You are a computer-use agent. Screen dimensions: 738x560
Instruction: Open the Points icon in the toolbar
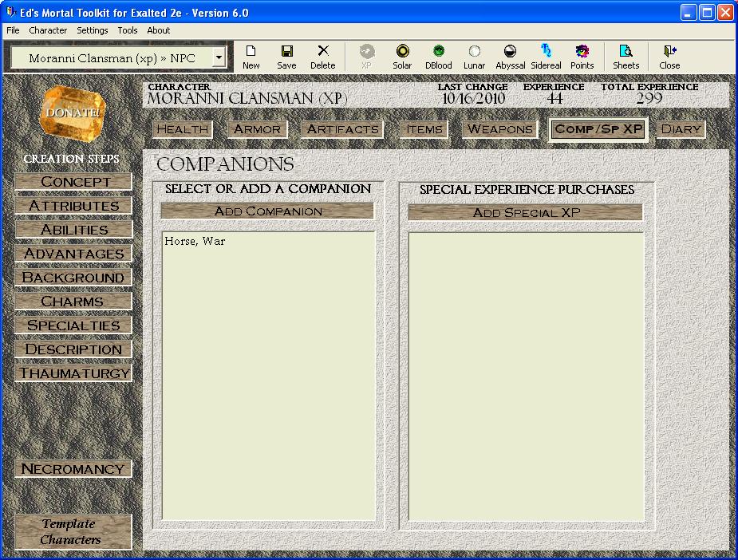[582, 57]
